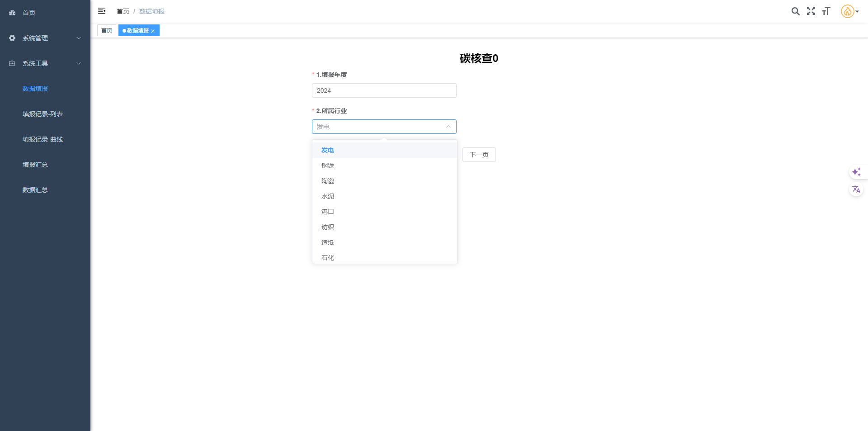Click the translate floating icon
868x431 pixels.
856,189
